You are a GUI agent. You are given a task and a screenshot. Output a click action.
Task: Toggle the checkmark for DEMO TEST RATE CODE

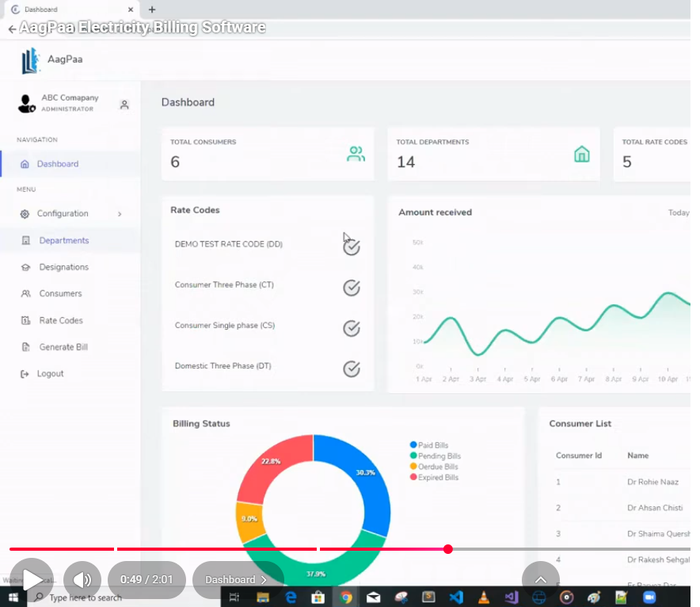coord(352,246)
